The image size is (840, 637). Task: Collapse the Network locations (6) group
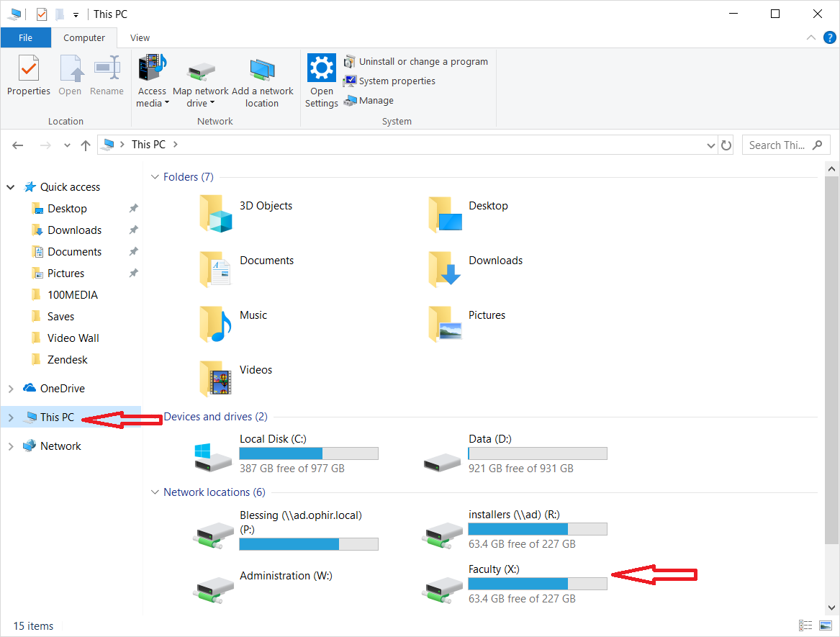pyautogui.click(x=155, y=492)
